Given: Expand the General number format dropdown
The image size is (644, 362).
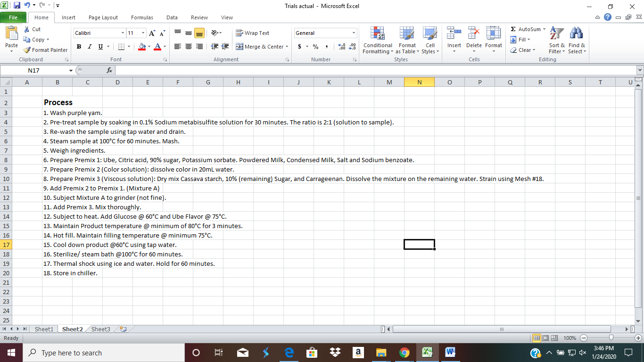Looking at the screenshot, I should click(354, 33).
